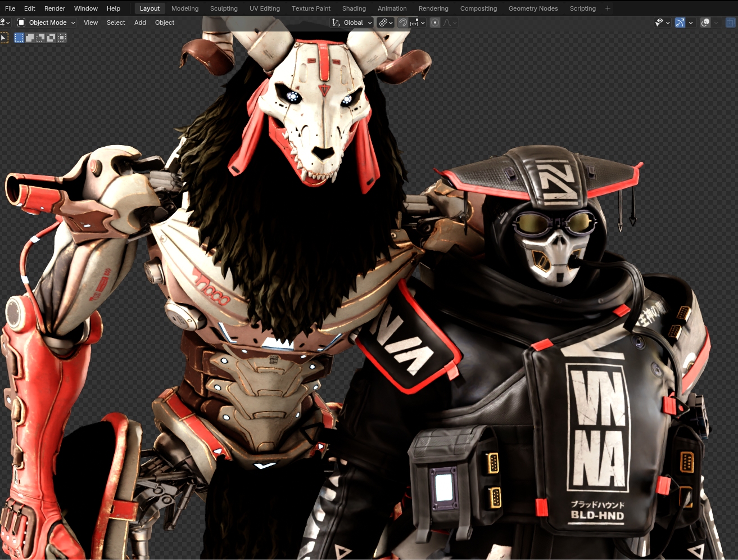Open the Render menu
This screenshot has width=738, height=560.
click(x=55, y=8)
